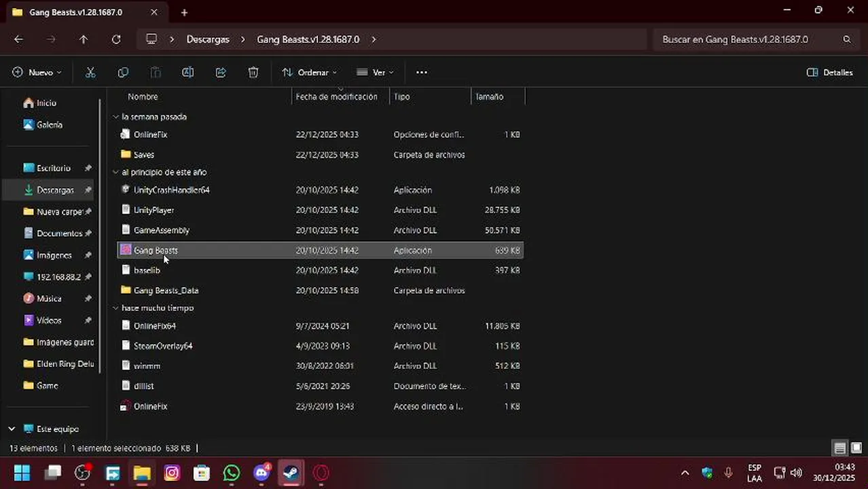Viewport: 868px width, 489px height.
Task: Open WhatsApp from the taskbar
Action: pyautogui.click(x=232, y=473)
